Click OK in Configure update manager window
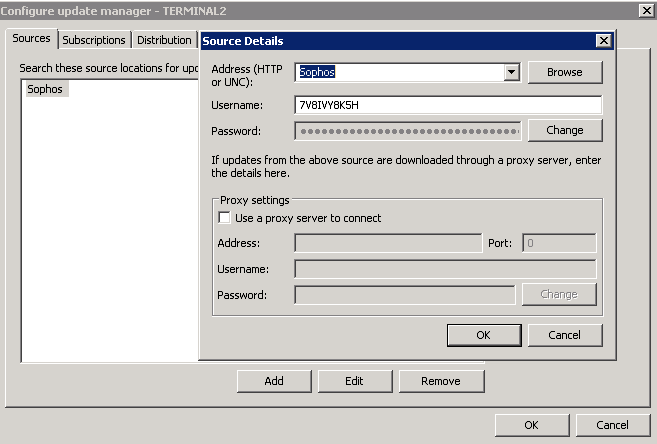This screenshot has height=444, width=657. 532,425
